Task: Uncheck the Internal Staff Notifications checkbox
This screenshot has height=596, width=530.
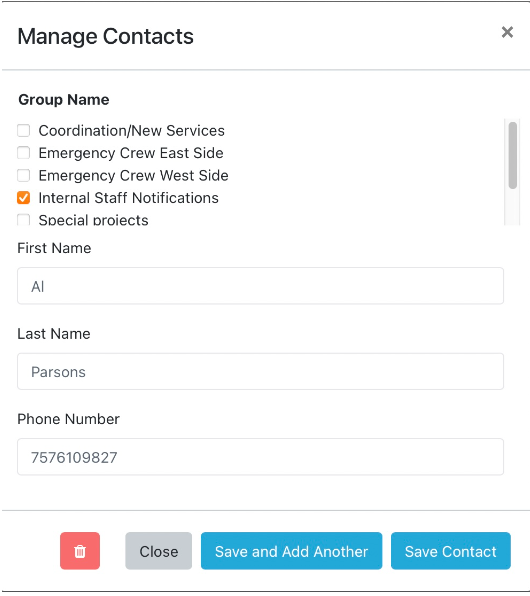Action: point(24,198)
